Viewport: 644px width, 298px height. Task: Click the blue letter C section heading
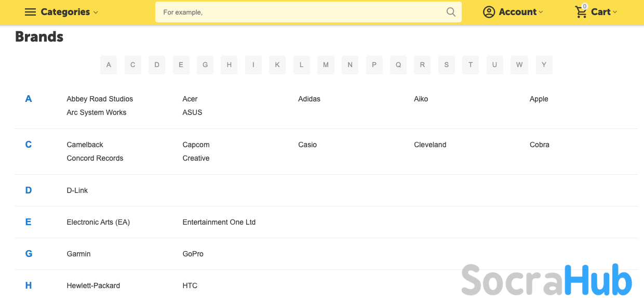[29, 145]
